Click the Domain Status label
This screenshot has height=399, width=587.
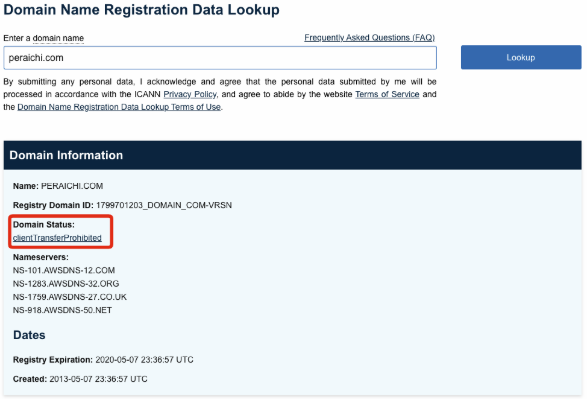tap(44, 225)
